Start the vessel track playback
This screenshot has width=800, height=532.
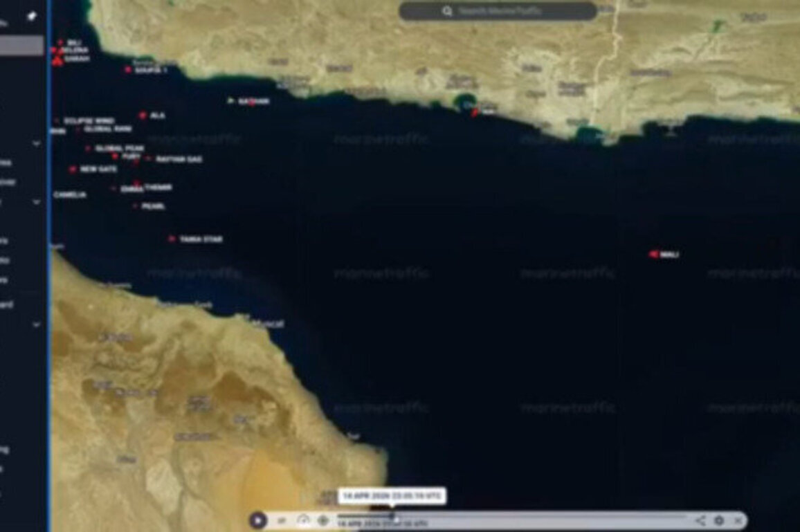258,520
